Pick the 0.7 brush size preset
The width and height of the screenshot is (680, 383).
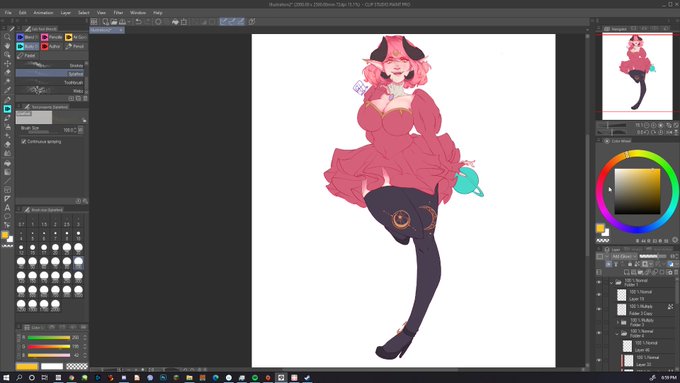click(21, 220)
